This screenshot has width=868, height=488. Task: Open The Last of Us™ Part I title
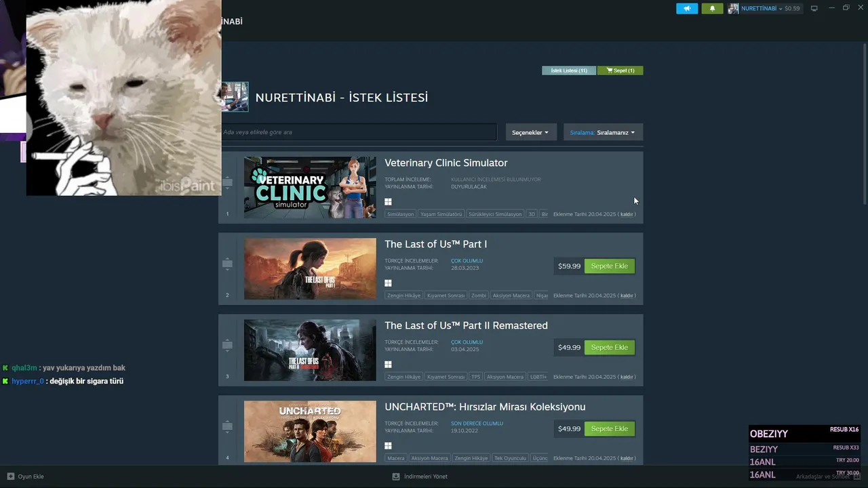[435, 244]
